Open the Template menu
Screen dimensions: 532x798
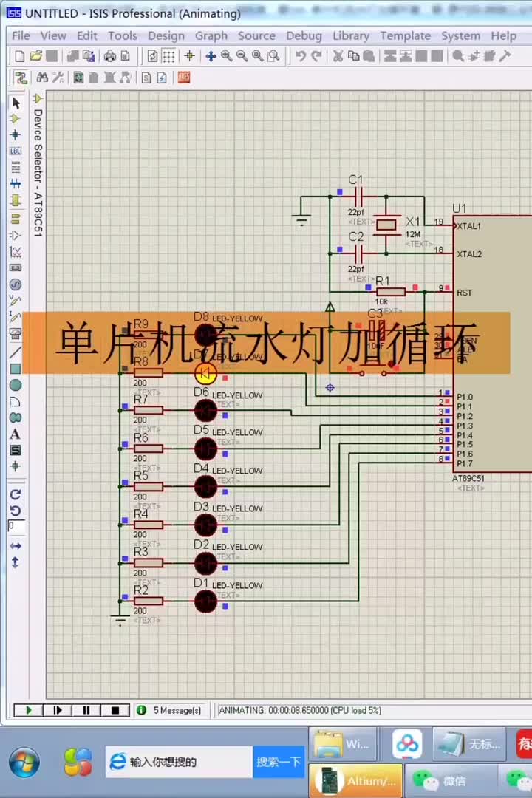[x=405, y=35]
